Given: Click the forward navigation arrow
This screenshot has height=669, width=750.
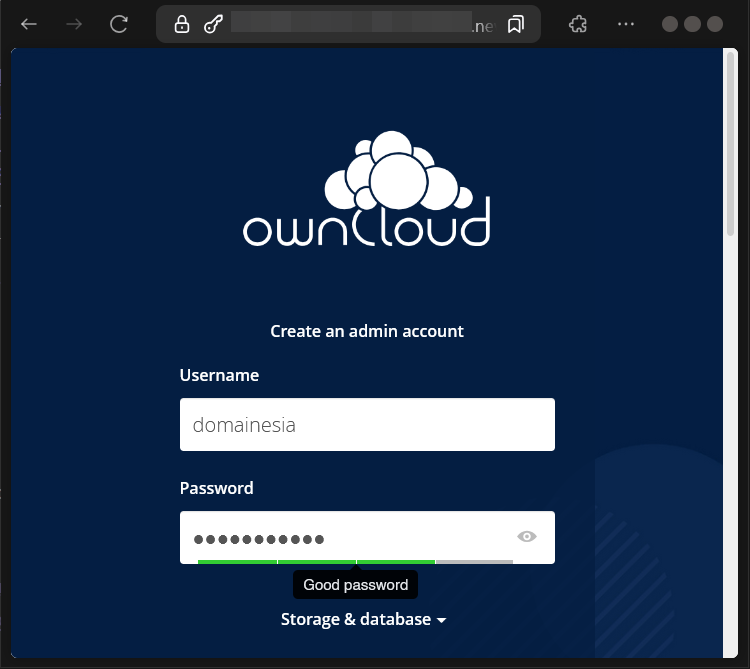Looking at the screenshot, I should click(74, 24).
